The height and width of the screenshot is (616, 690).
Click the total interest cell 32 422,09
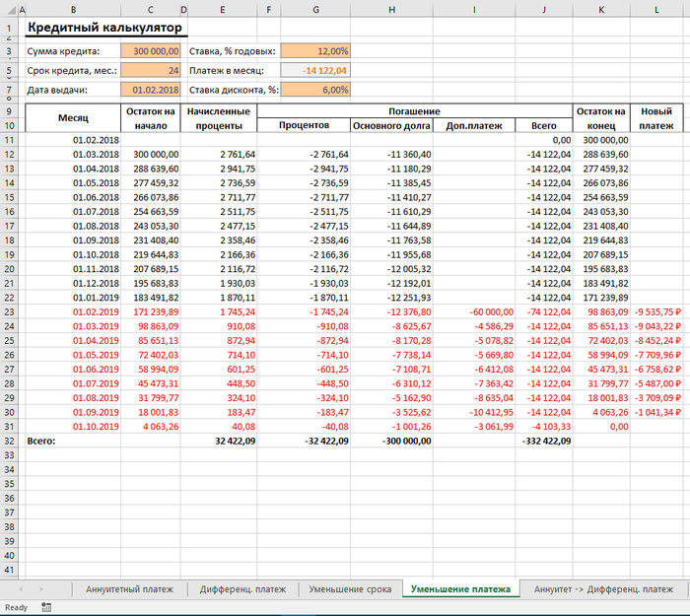click(x=223, y=441)
